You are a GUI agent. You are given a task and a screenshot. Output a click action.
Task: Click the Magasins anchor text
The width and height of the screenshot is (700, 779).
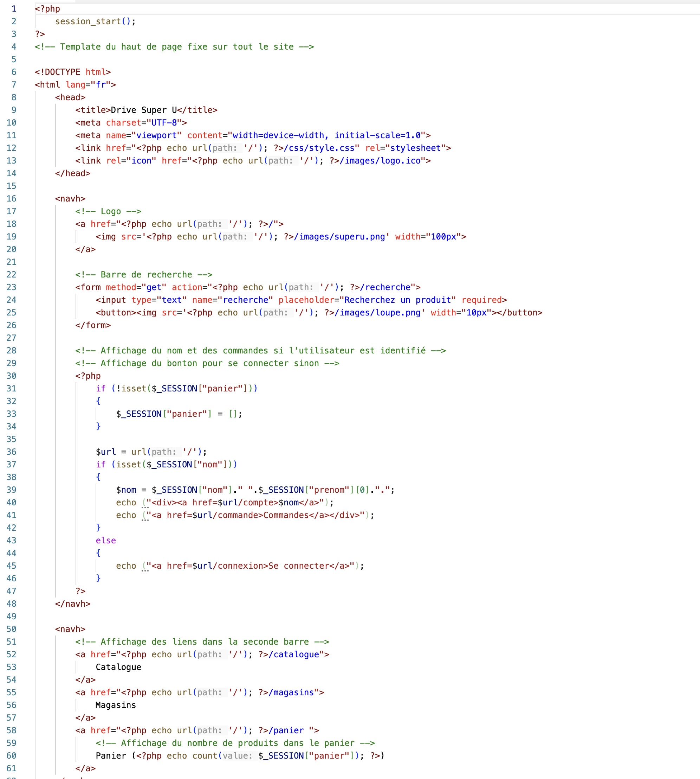click(x=115, y=705)
